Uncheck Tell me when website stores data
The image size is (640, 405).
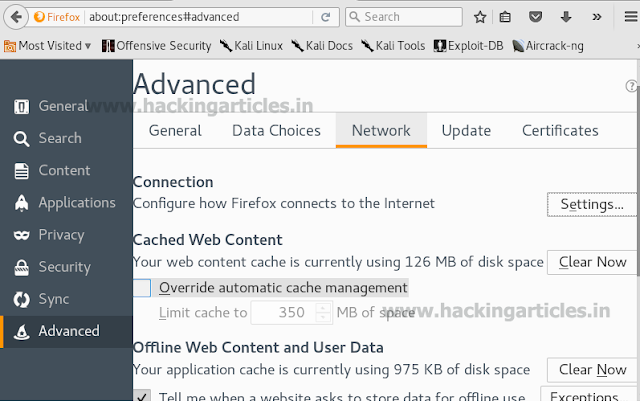[142, 396]
